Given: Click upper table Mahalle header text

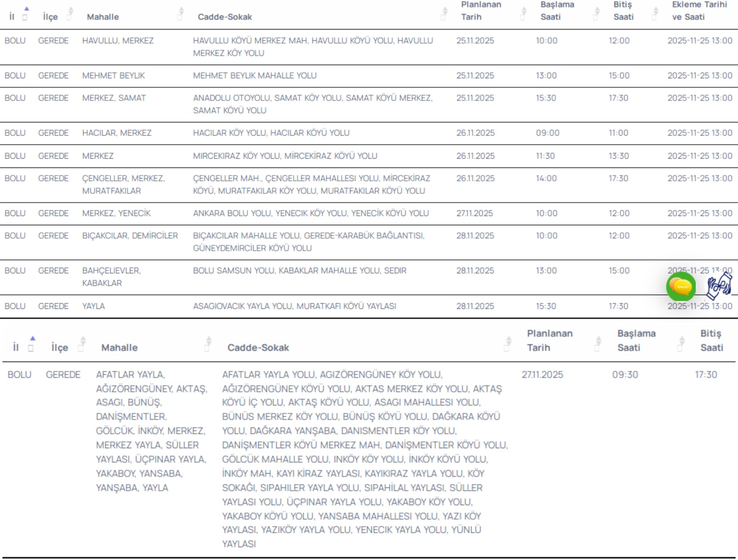Looking at the screenshot, I should [103, 17].
